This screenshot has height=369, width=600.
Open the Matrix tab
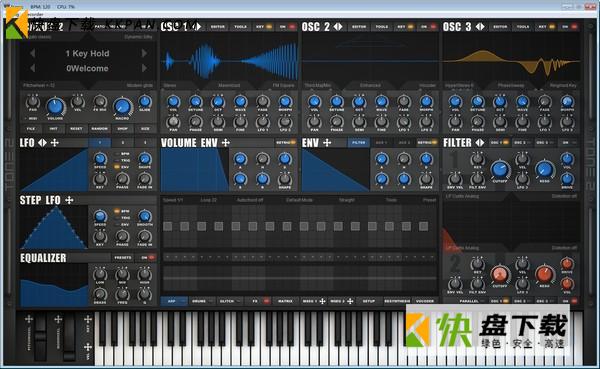click(x=285, y=301)
